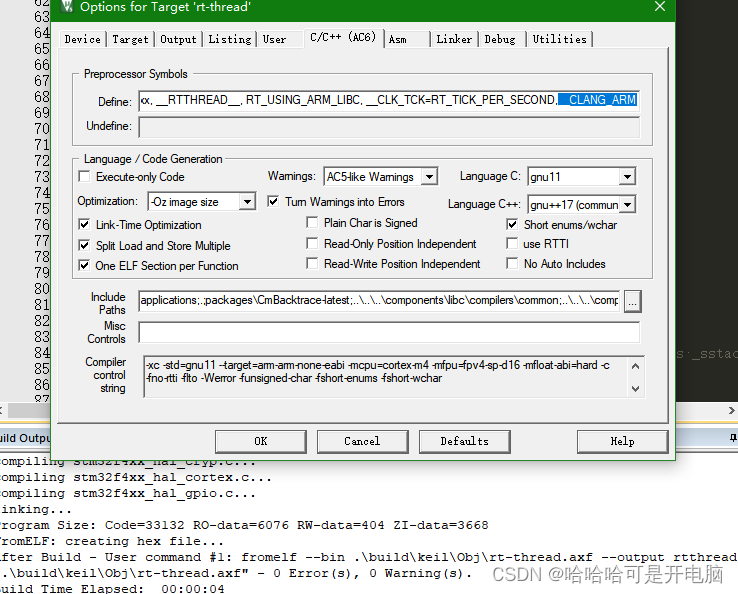Enable Execute-only Code checkbox
The image size is (738, 594).
pyautogui.click(x=84, y=177)
